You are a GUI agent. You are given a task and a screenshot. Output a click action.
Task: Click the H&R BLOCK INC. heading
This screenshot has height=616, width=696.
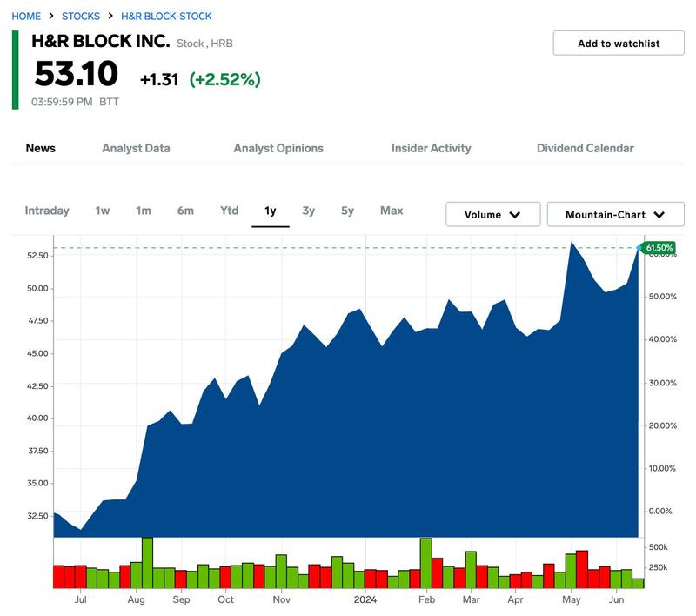tap(101, 41)
